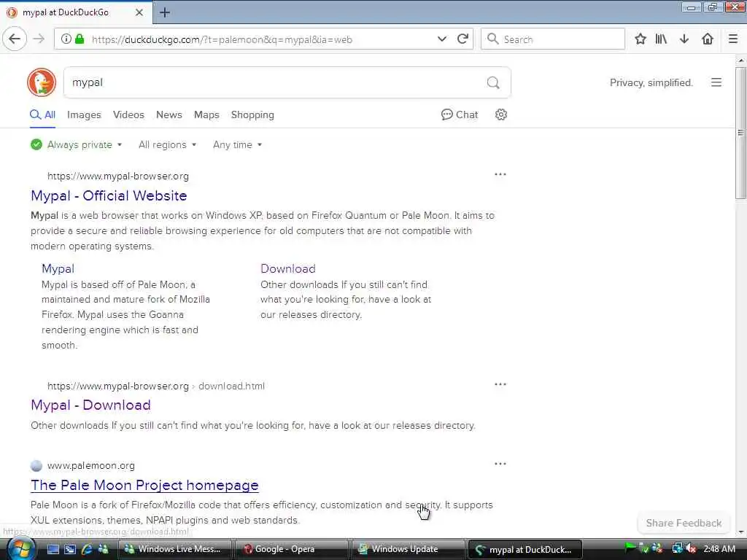The height and width of the screenshot is (560, 747).
Task: Open the Mypal sitelink
Action: point(58,268)
